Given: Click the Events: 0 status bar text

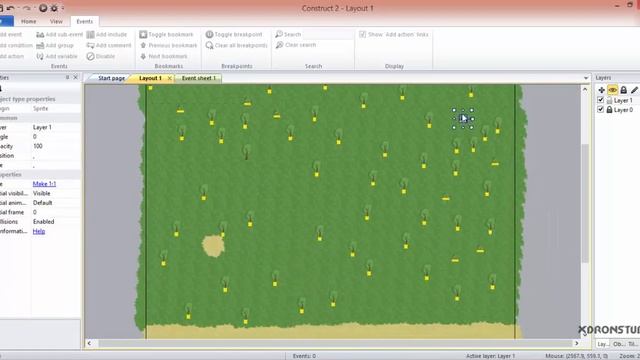Looking at the screenshot, I should tap(304, 356).
